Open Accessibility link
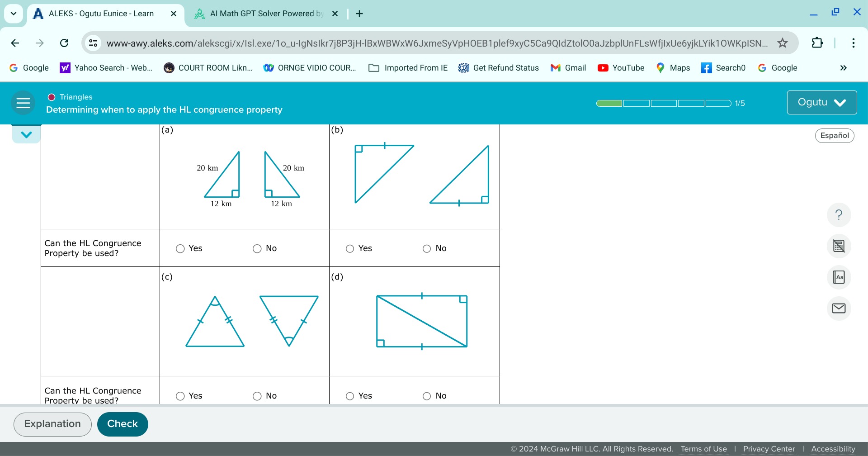 pos(833,449)
